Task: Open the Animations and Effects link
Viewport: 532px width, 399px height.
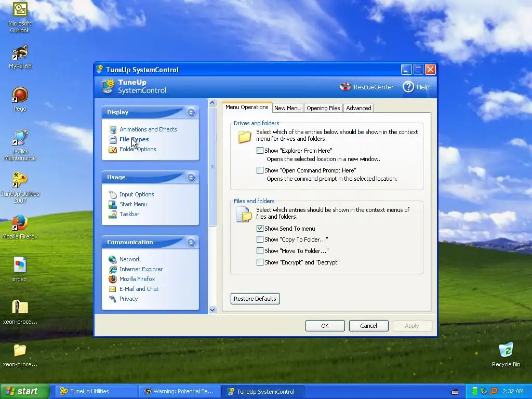Action: [148, 129]
